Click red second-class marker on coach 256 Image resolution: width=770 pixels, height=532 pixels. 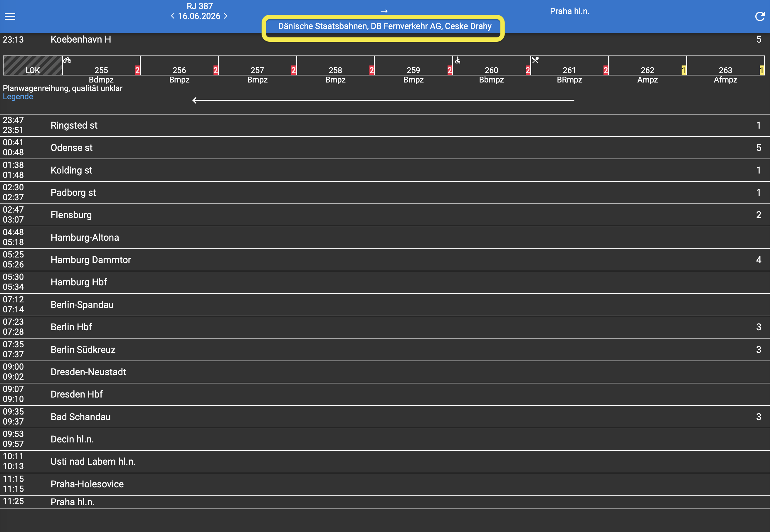click(x=215, y=70)
